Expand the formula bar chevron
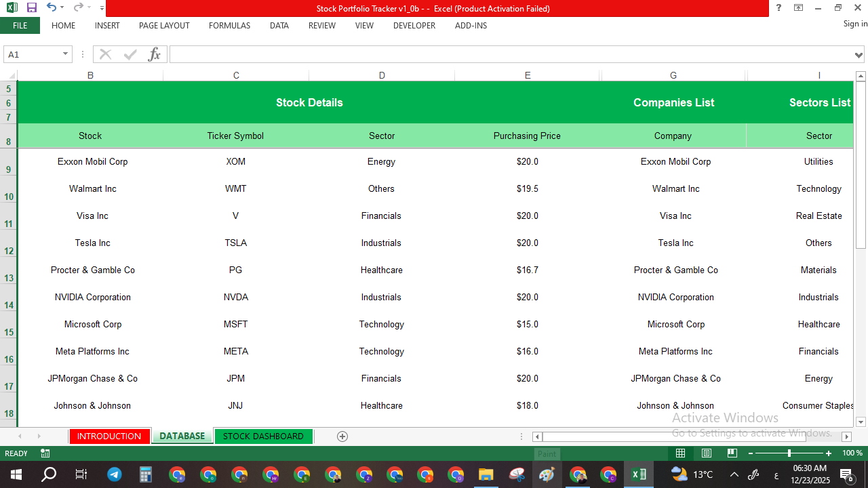The height and width of the screenshot is (488, 868). 860,55
